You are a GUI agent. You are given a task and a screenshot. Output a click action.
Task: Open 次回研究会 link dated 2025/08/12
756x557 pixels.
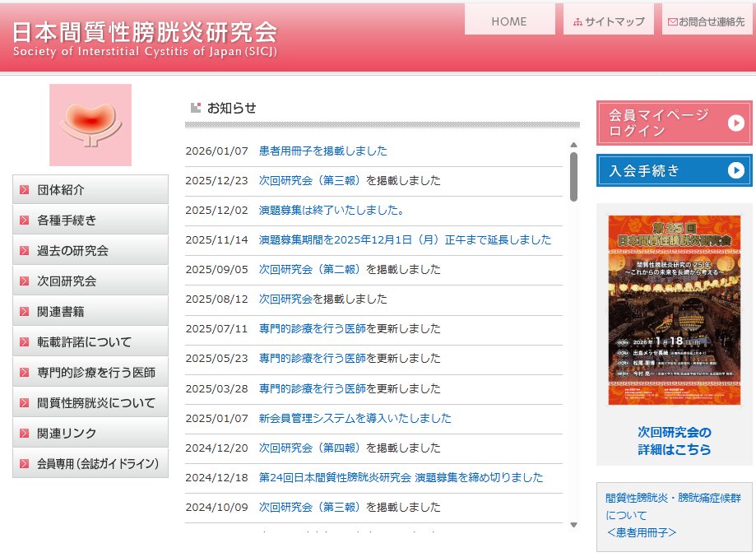click(286, 299)
